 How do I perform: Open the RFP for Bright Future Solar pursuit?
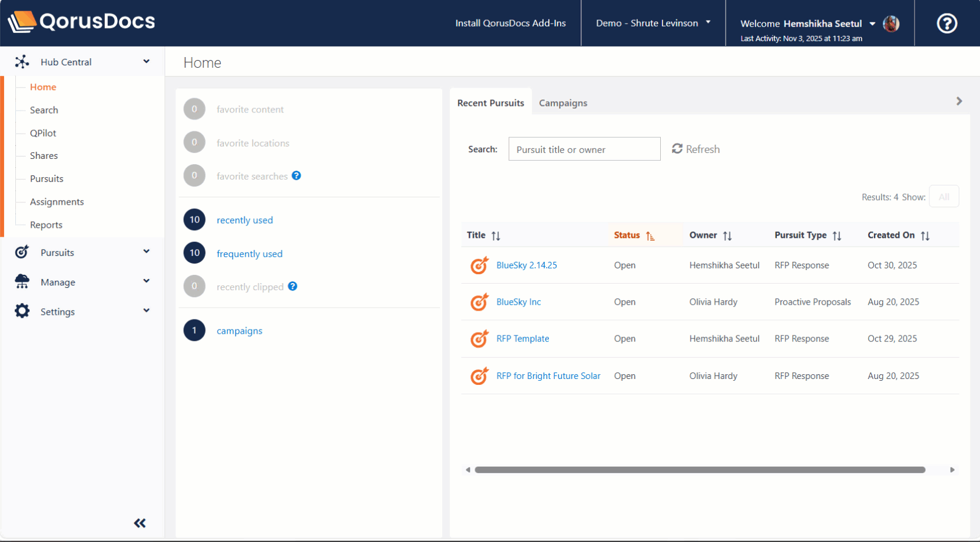[x=548, y=375]
